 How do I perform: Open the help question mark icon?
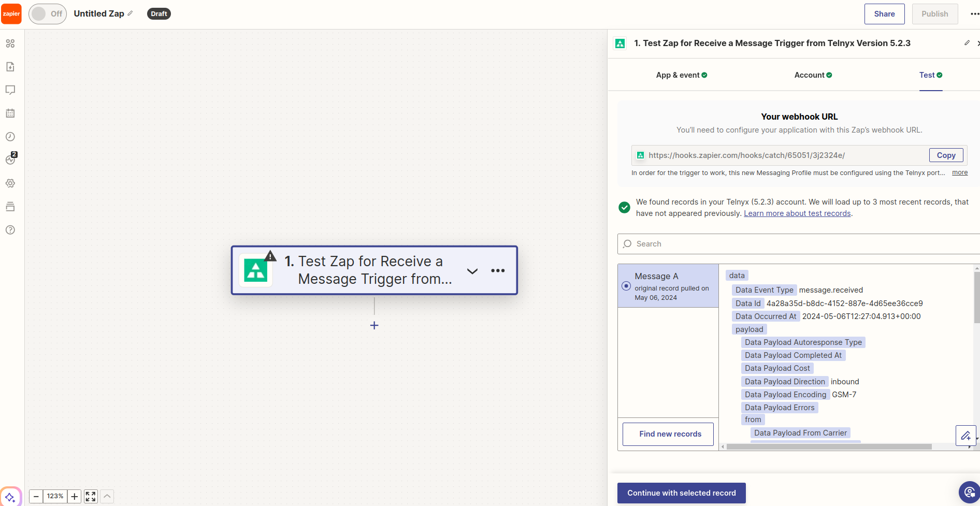point(10,230)
